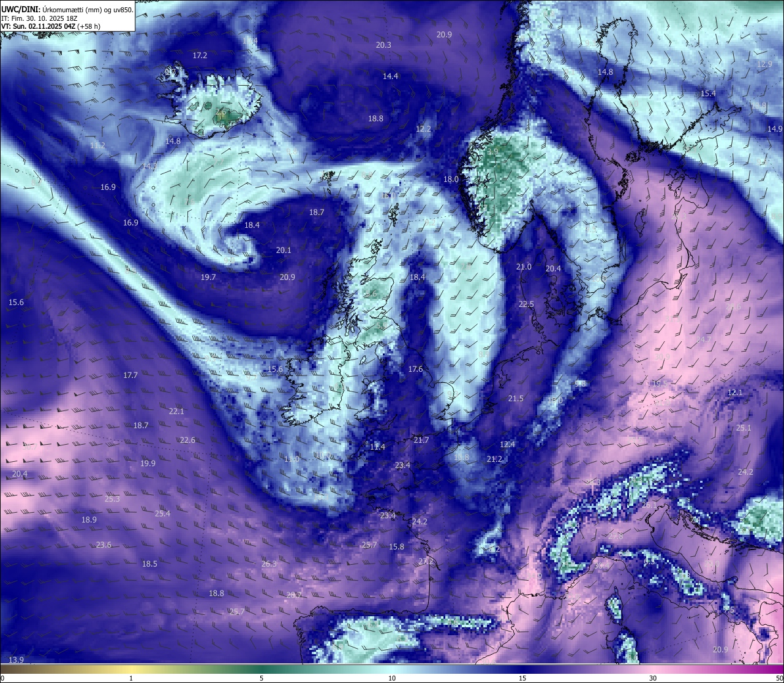This screenshot has height=683, width=784.
Task: Click the 15 tick label on the legend
Action: 522,678
